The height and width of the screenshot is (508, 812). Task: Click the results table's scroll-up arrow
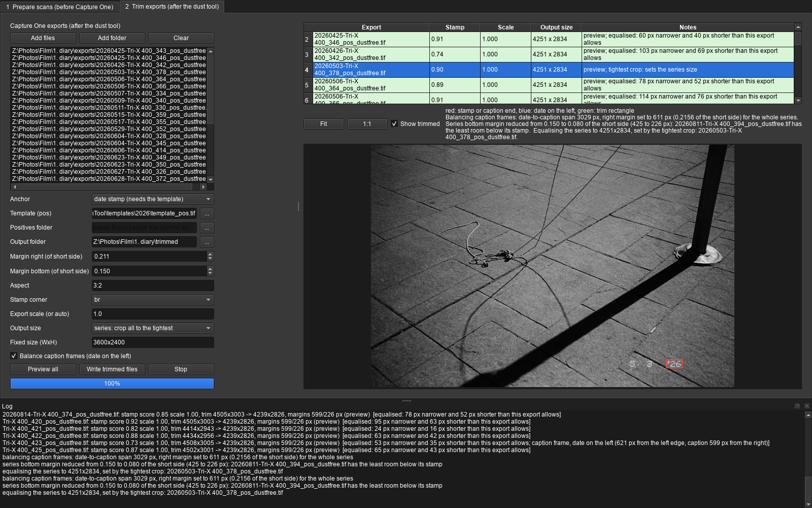point(798,27)
